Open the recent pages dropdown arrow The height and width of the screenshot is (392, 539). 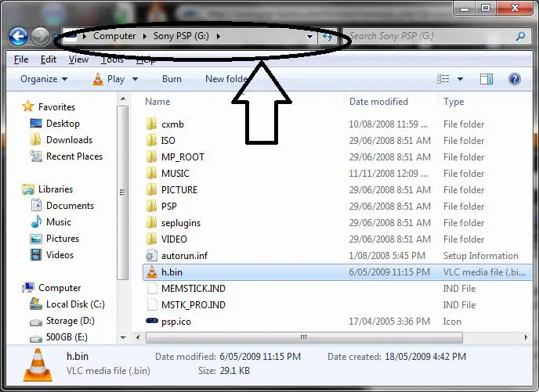(55, 37)
